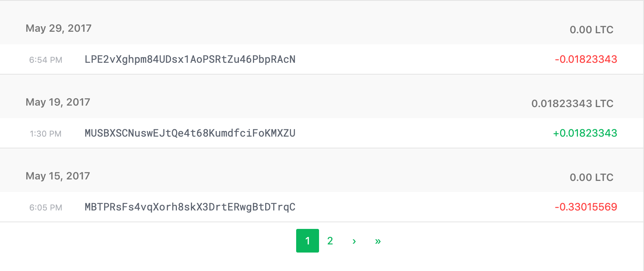This screenshot has width=644, height=271.
Task: Click the -0.33015569 red amount
Action: [x=586, y=207]
